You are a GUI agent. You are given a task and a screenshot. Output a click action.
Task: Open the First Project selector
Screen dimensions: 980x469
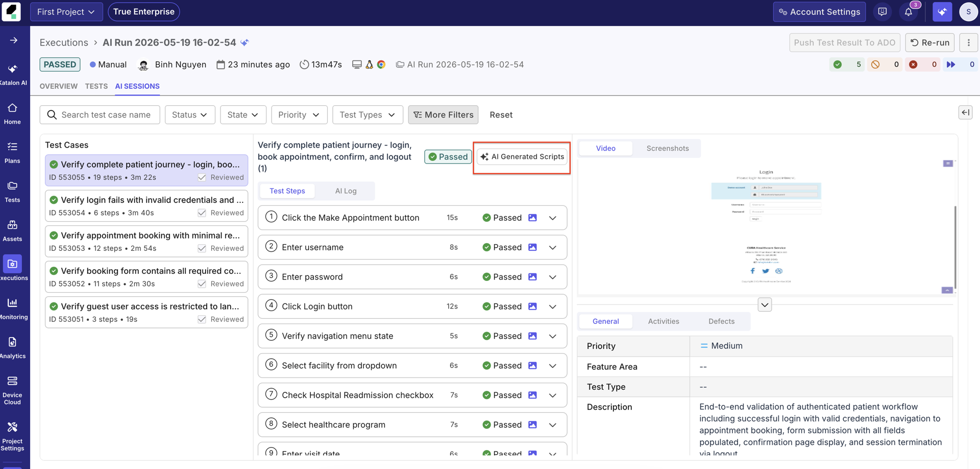pos(66,12)
